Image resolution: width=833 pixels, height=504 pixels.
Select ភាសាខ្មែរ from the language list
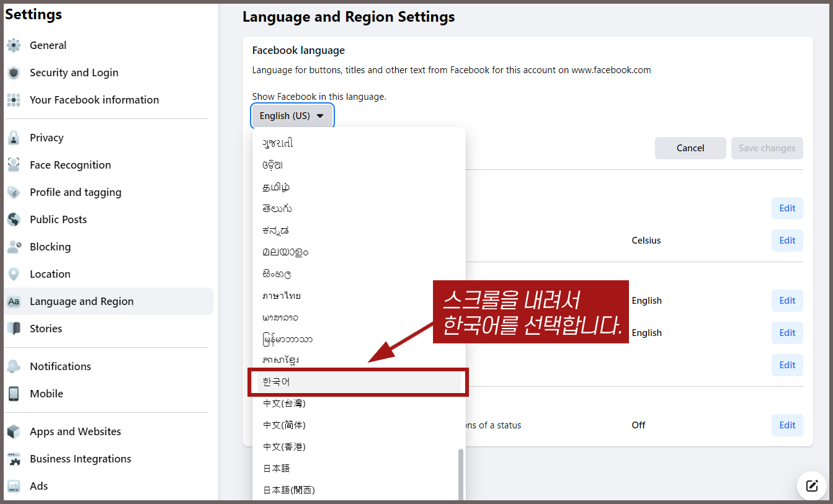[357, 360]
